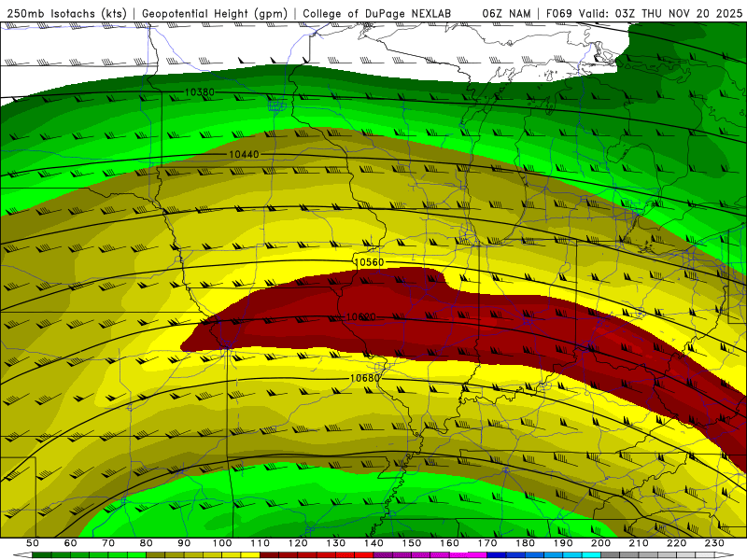
Task: Click the 10680 height contour label
Action: point(365,378)
